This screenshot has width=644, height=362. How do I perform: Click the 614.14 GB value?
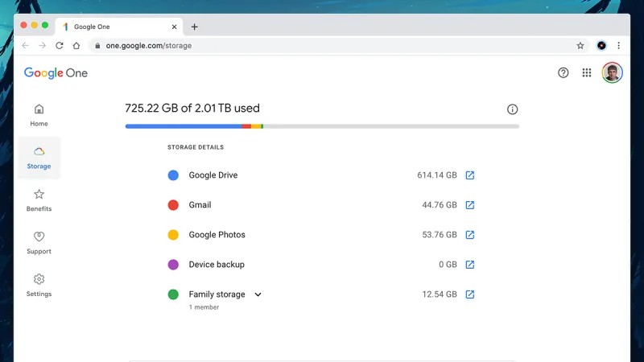pos(437,175)
